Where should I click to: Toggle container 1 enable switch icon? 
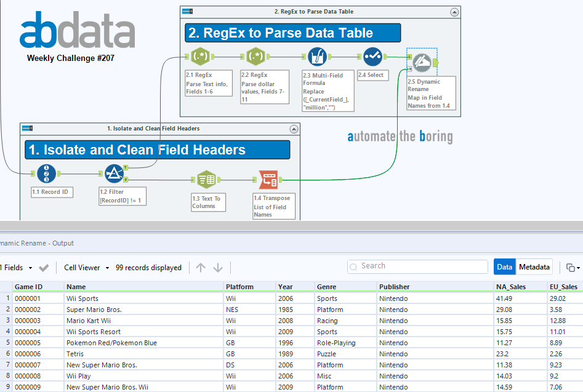[28, 129]
